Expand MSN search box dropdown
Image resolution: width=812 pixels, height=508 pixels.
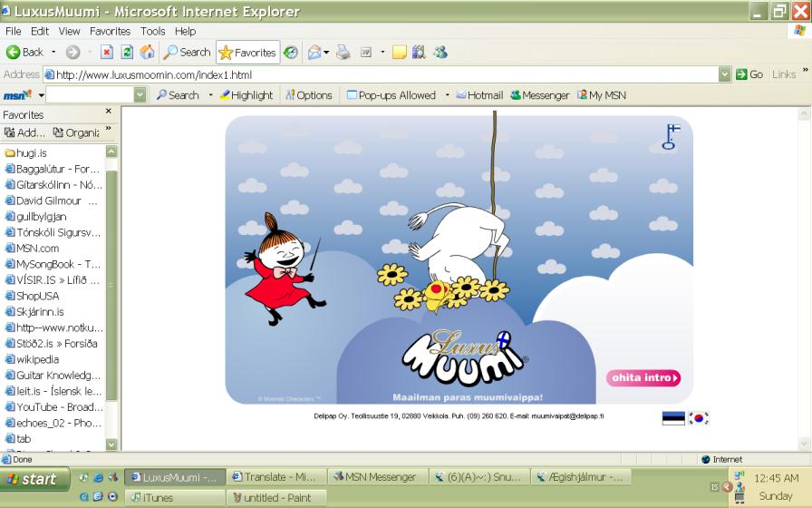(140, 95)
